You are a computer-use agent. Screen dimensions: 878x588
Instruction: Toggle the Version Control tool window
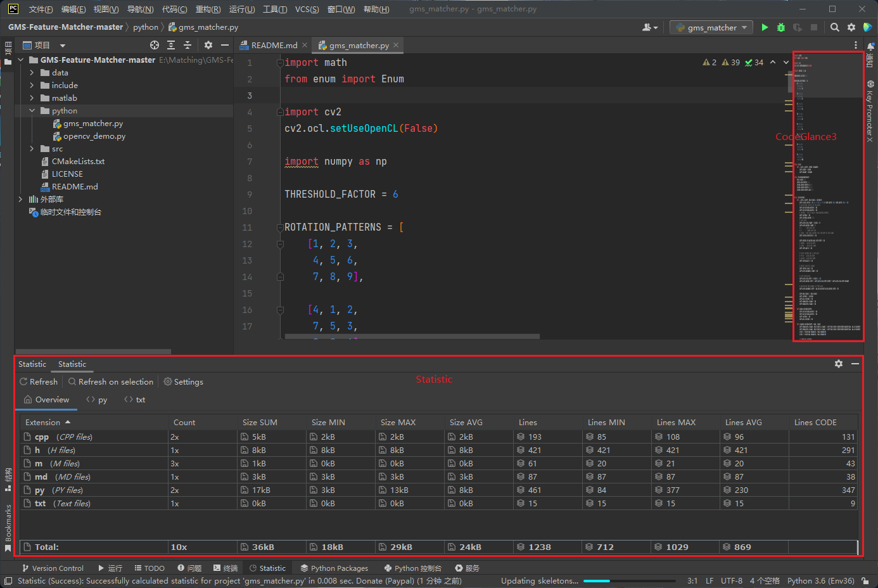click(53, 568)
